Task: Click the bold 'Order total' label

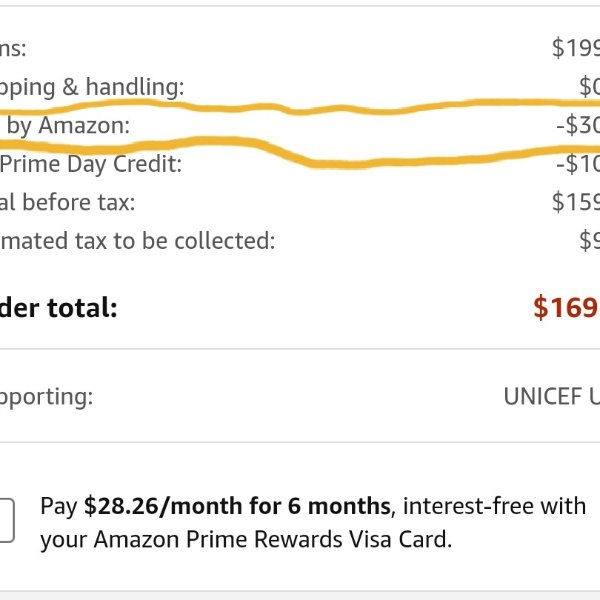Action: coord(59,308)
